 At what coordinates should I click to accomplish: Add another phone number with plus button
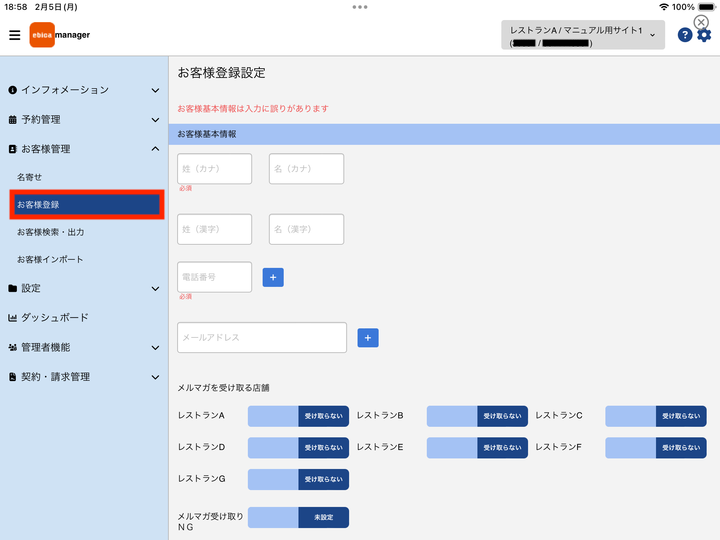[x=273, y=277]
